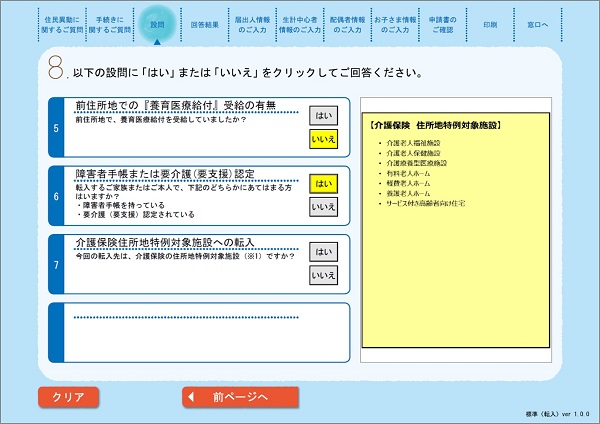This screenshot has width=600, height=424.
Task: Answer はい for question 7 介護保険施設
Action: [x=323, y=251]
